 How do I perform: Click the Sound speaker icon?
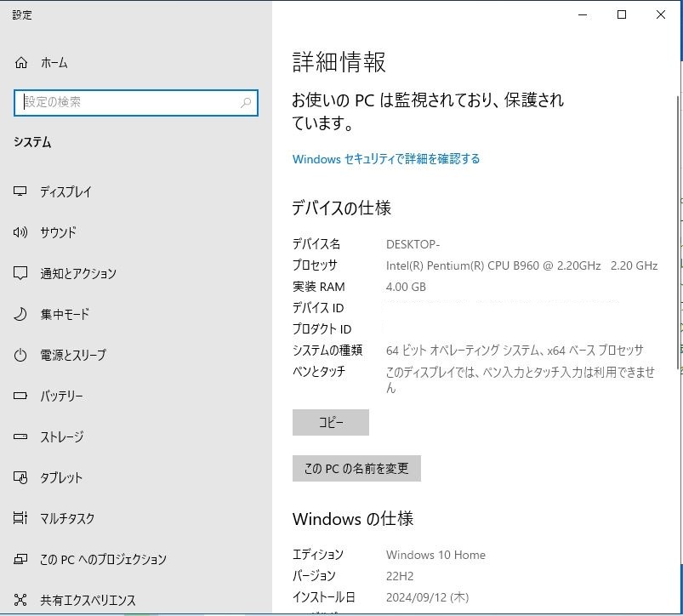pos(20,232)
